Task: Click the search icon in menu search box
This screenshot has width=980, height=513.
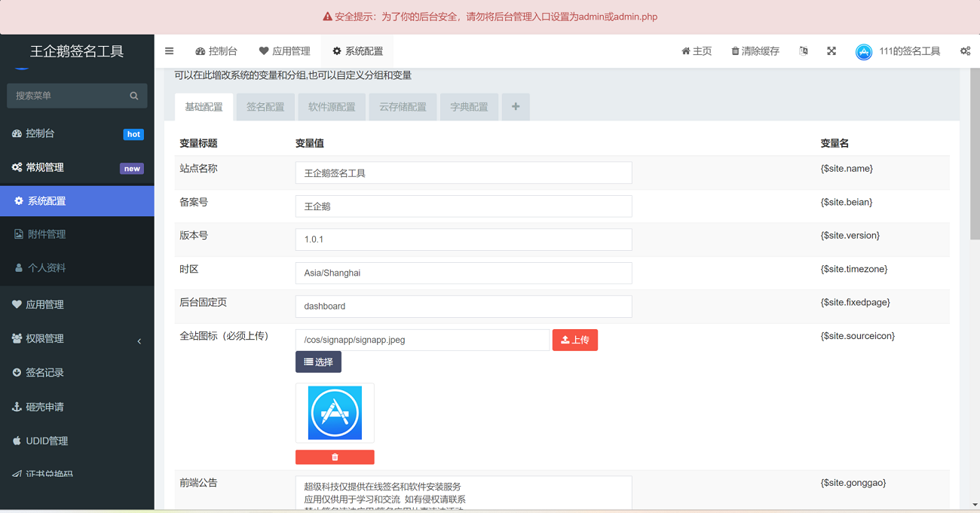Action: pyautogui.click(x=134, y=96)
